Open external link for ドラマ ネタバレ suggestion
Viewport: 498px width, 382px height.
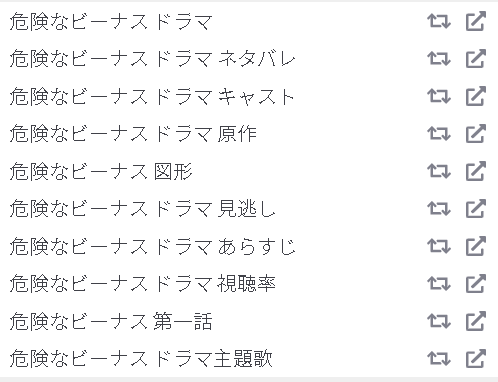[x=476, y=59]
